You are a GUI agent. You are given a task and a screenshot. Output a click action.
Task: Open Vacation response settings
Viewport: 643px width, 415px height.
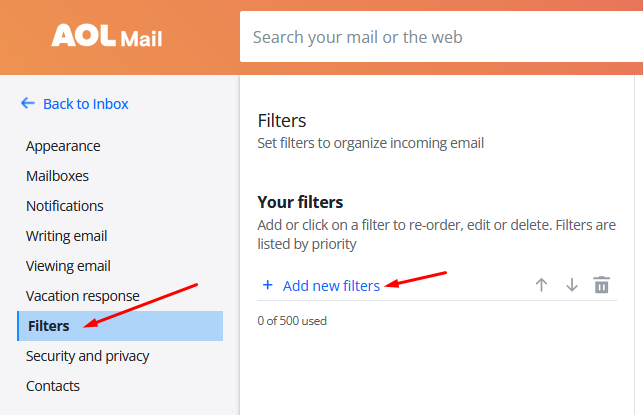pos(82,296)
